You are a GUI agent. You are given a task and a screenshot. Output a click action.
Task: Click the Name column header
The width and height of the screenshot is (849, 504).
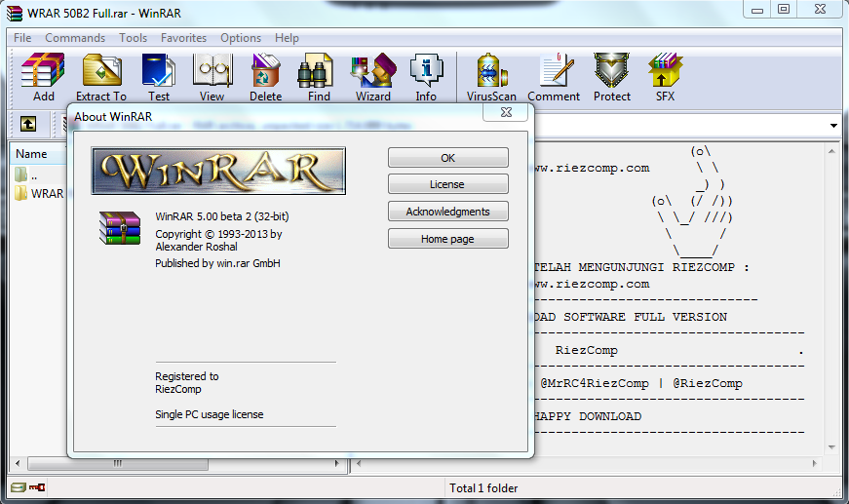(38, 154)
